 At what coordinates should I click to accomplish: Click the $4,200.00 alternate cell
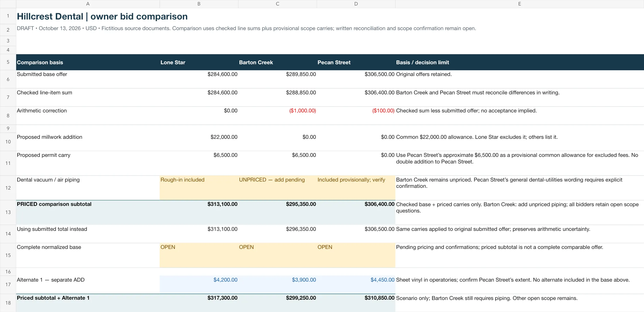199,284
